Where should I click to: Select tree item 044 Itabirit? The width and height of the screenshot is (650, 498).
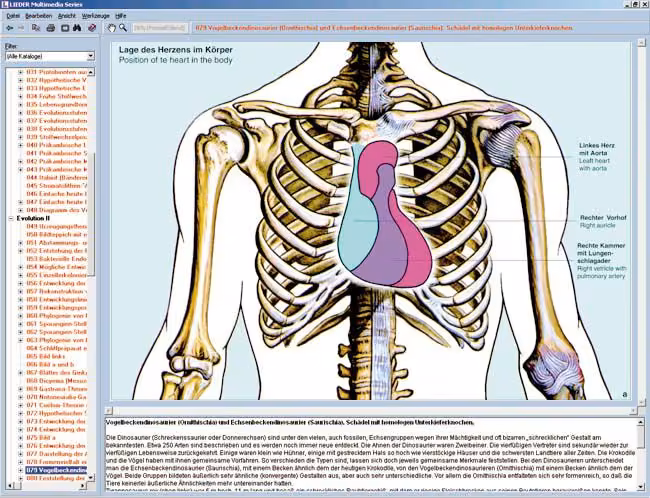[x=56, y=177]
